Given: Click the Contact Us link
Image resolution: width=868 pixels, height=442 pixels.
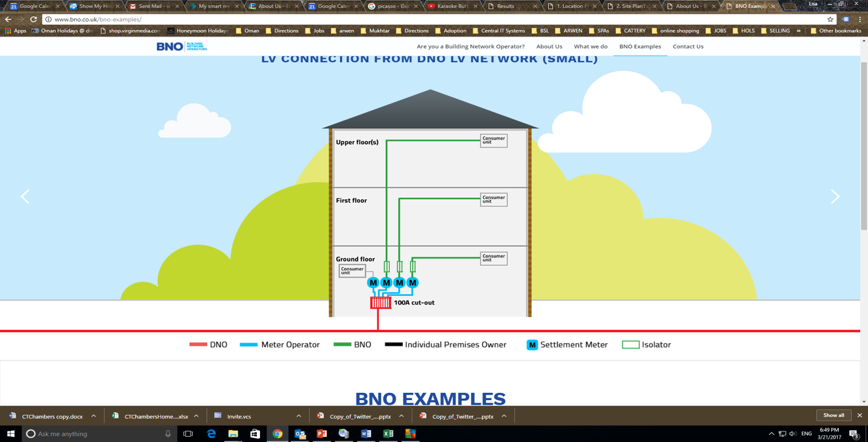Looking at the screenshot, I should 688,46.
